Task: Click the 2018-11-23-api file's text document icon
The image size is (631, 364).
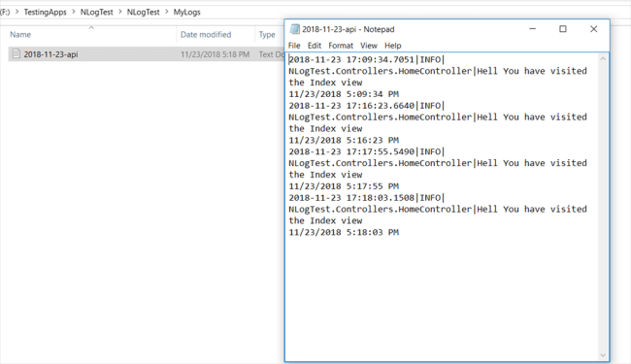Action: pyautogui.click(x=17, y=54)
